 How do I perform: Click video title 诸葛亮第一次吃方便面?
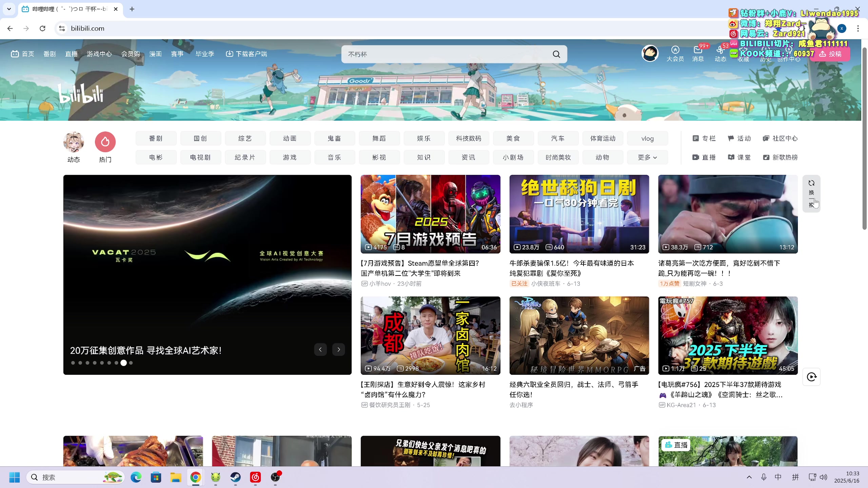719,268
